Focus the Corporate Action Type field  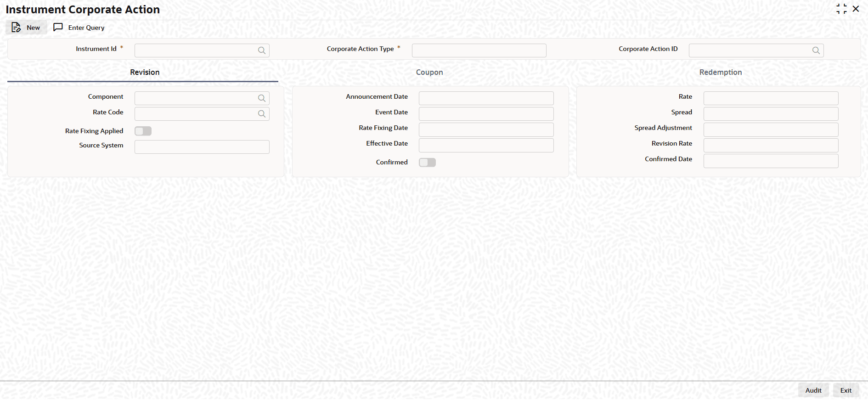click(479, 51)
